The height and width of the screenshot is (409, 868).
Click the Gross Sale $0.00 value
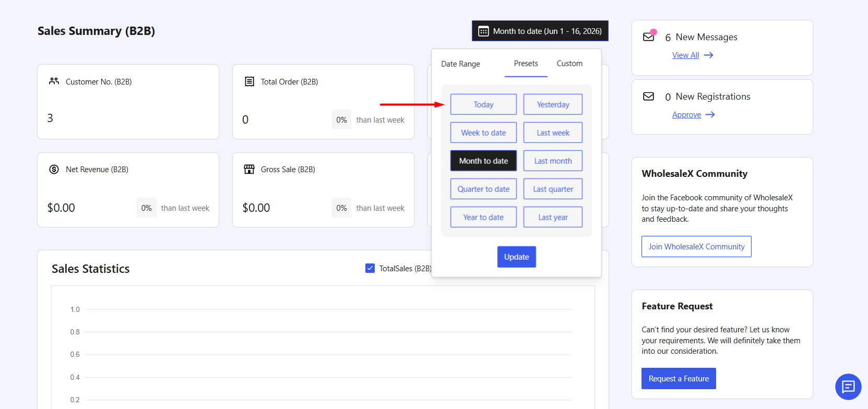coord(256,208)
